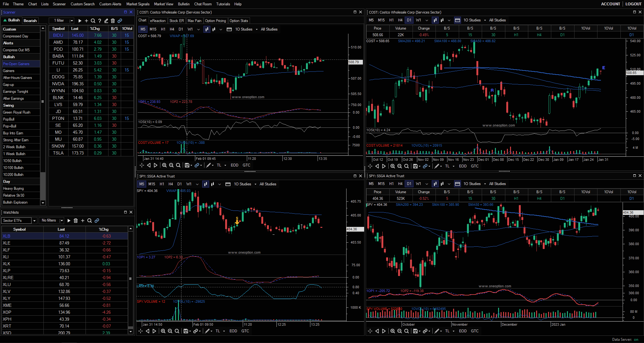Open the TL dropdown under the COST M5 chart
This screenshot has height=343, width=644.
[225, 165]
